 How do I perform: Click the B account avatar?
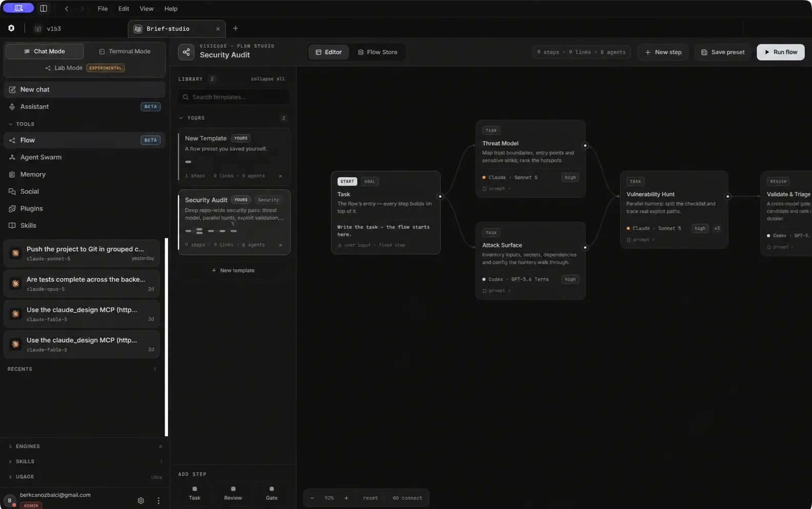click(9, 501)
